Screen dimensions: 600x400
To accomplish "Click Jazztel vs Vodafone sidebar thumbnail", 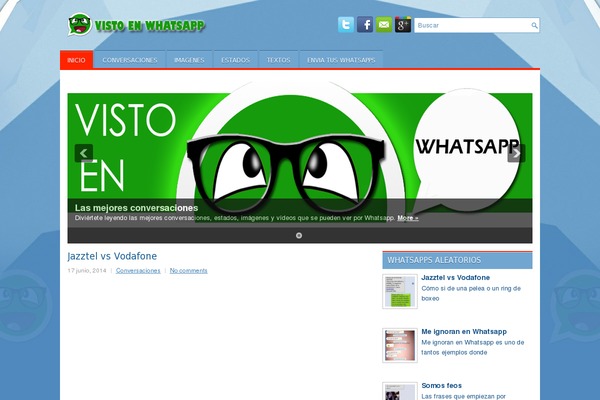I will pos(400,291).
